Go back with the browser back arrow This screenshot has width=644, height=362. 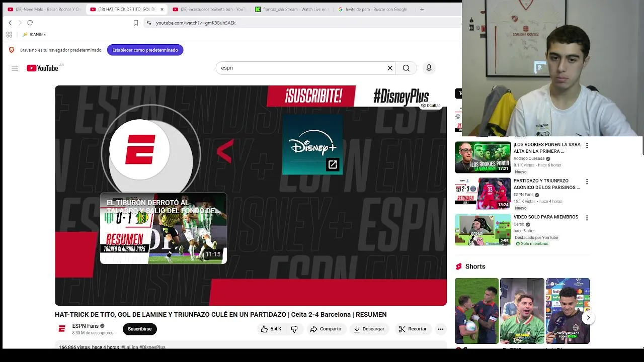click(10, 23)
